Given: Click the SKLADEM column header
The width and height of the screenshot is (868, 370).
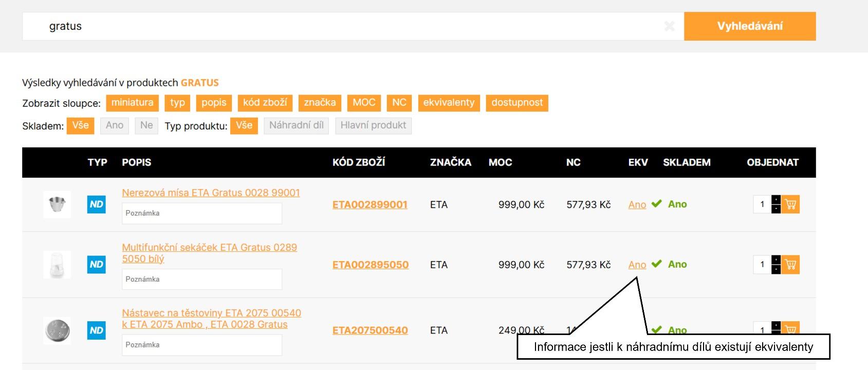Looking at the screenshot, I should point(687,162).
